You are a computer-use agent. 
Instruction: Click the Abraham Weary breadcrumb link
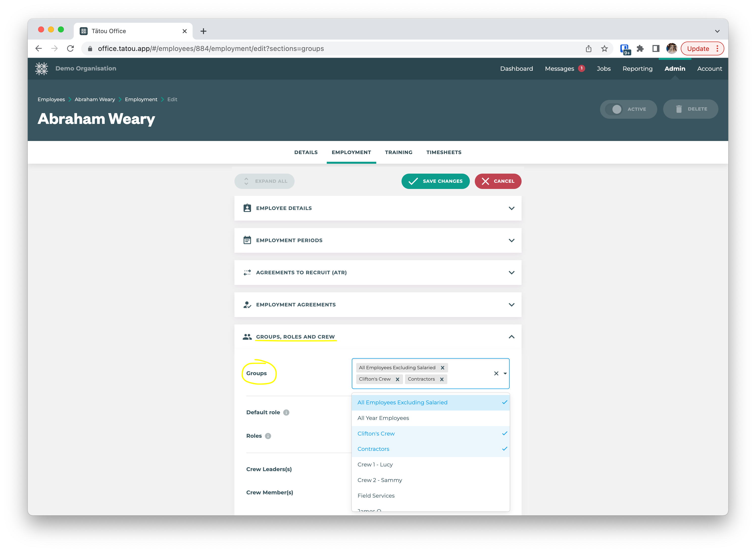(x=95, y=99)
